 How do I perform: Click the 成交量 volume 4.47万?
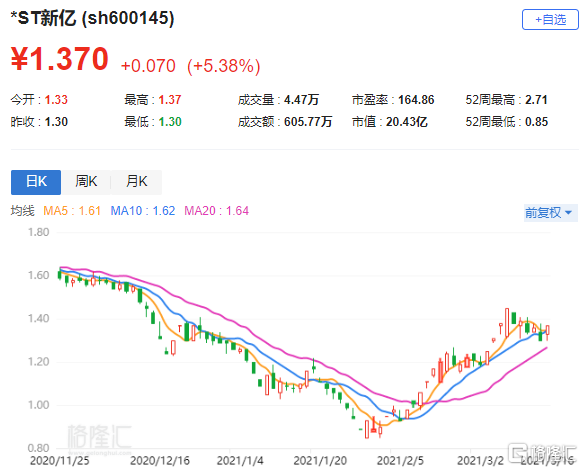(x=302, y=100)
